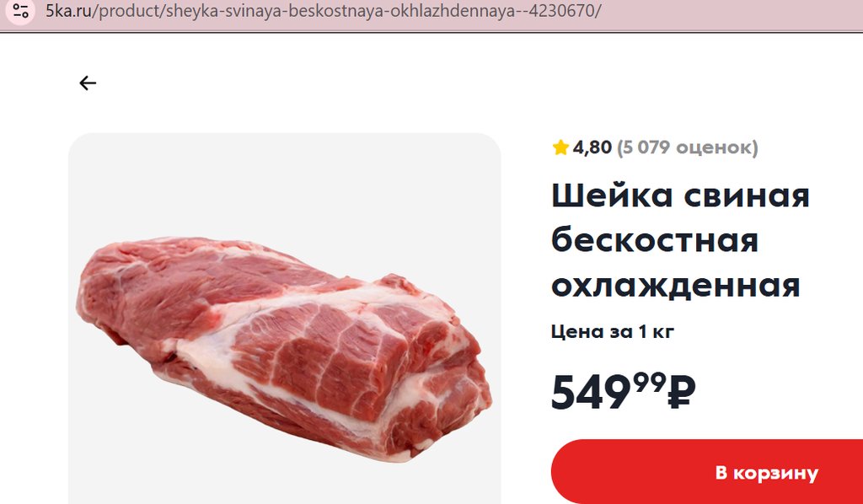
Task: Open the (5 079 оценок) ratings link
Action: pos(688,147)
